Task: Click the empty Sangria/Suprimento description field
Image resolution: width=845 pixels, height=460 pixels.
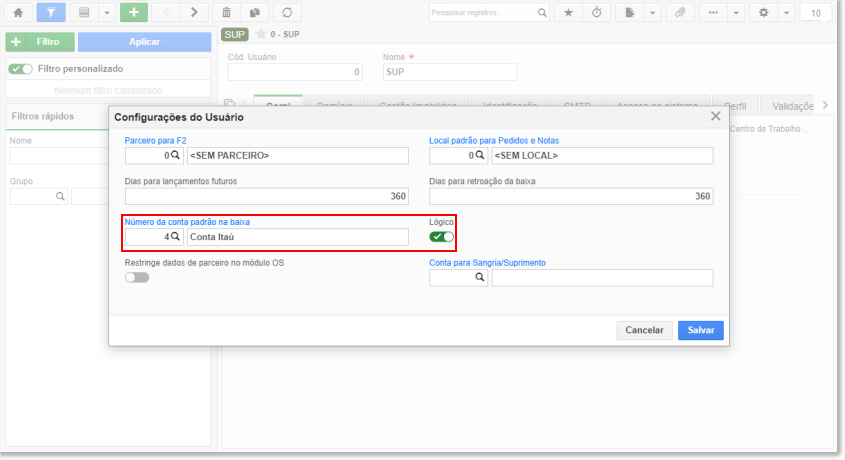Action: [602, 277]
